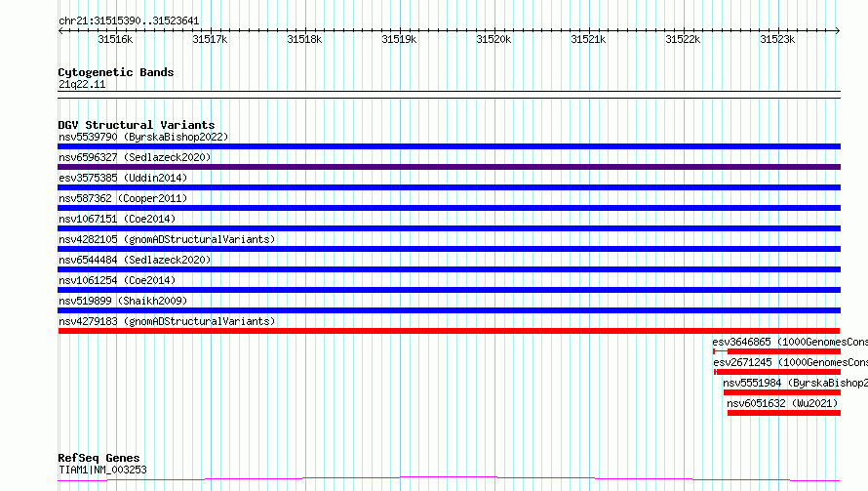This screenshot has height=491, width=868.
Task: Click the long red bar under nsv4279183
Action: tap(449, 331)
